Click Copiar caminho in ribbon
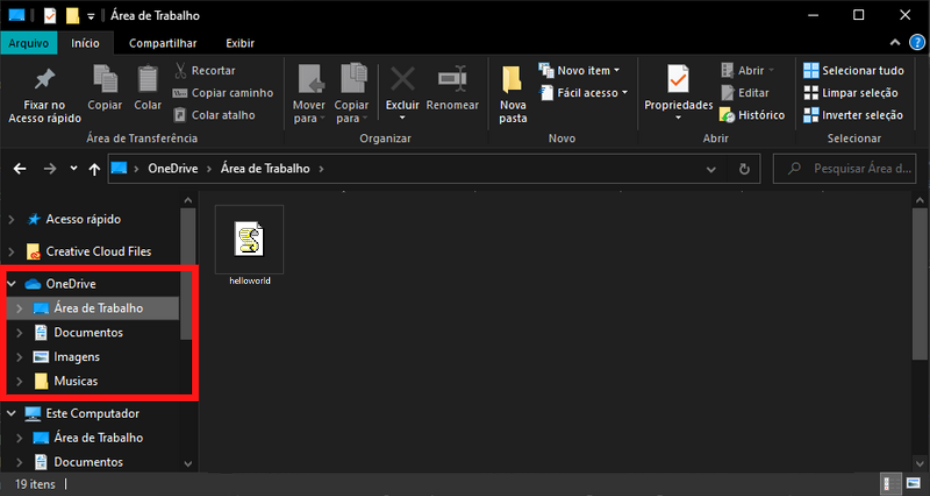930x496 pixels. point(223,93)
